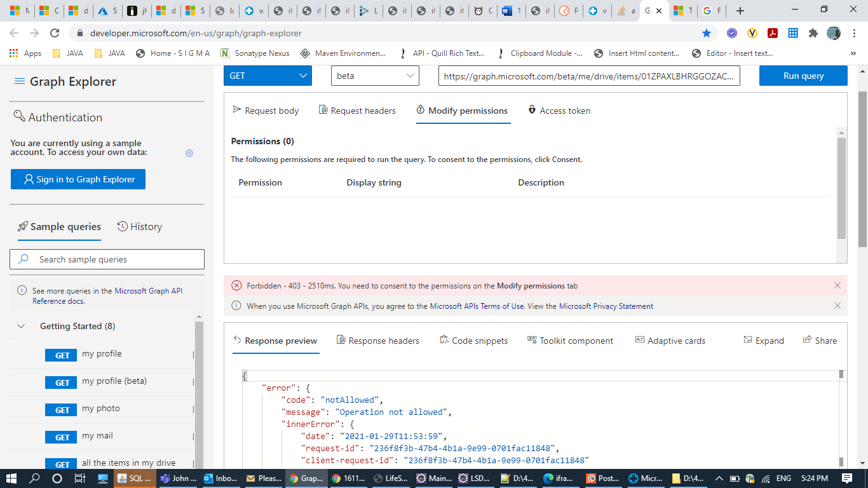Click the Run query button
The width and height of the screenshot is (868, 488).
click(803, 76)
